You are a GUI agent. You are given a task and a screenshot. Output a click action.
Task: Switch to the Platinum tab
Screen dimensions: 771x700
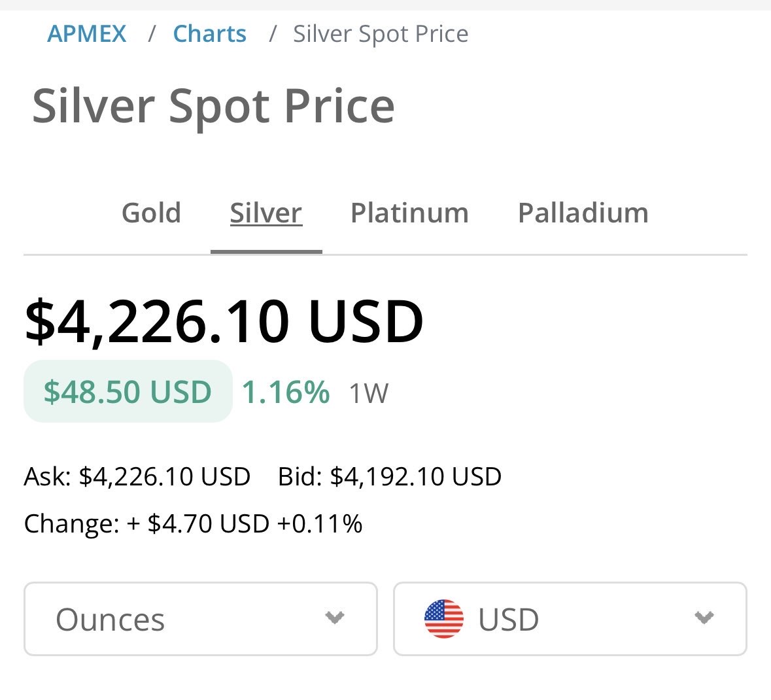(x=409, y=213)
